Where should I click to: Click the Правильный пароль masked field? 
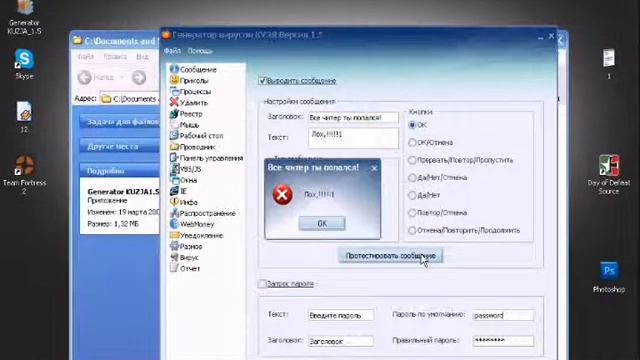(x=503, y=341)
